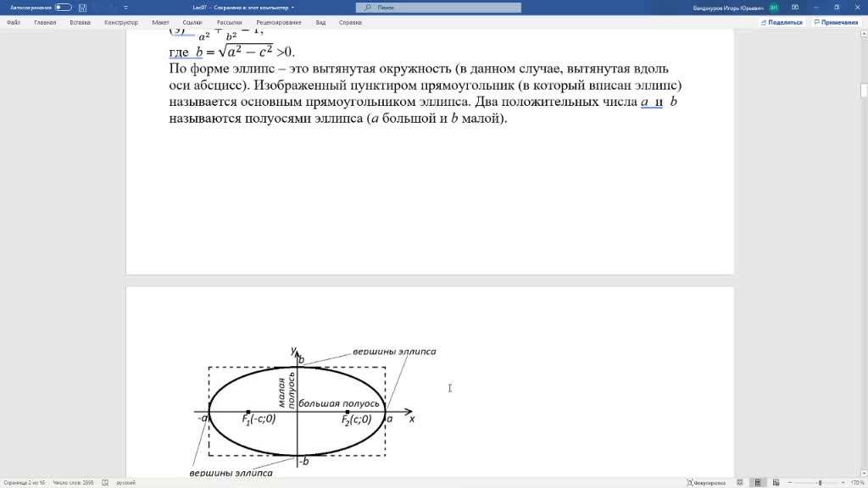Click the proofing check icon in status bar

(105, 483)
